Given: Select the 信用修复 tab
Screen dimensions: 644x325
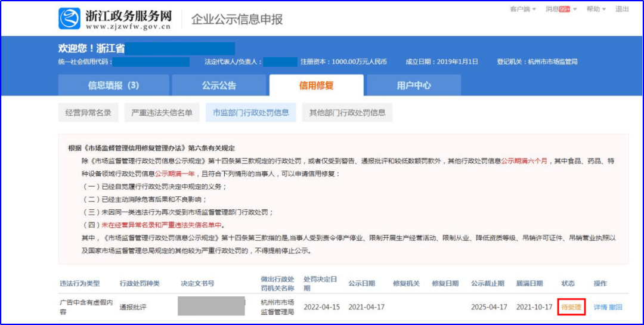Looking at the screenshot, I should coord(316,85).
